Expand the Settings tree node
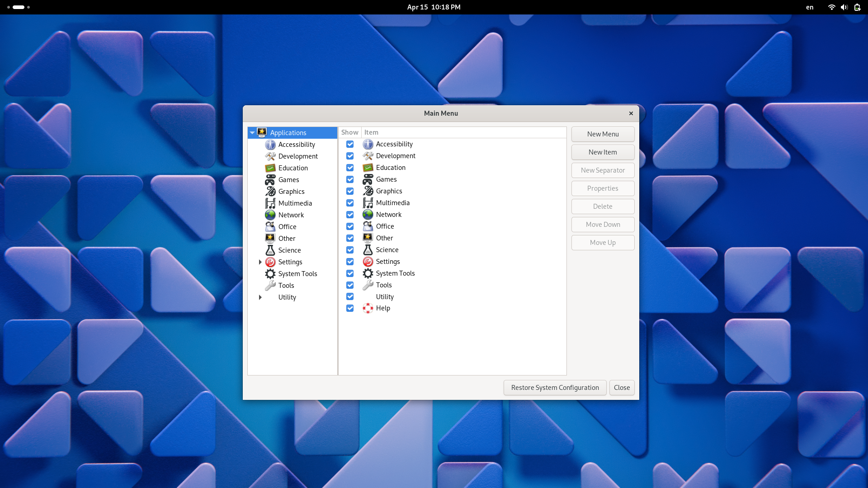Image resolution: width=868 pixels, height=488 pixels. pos(260,262)
